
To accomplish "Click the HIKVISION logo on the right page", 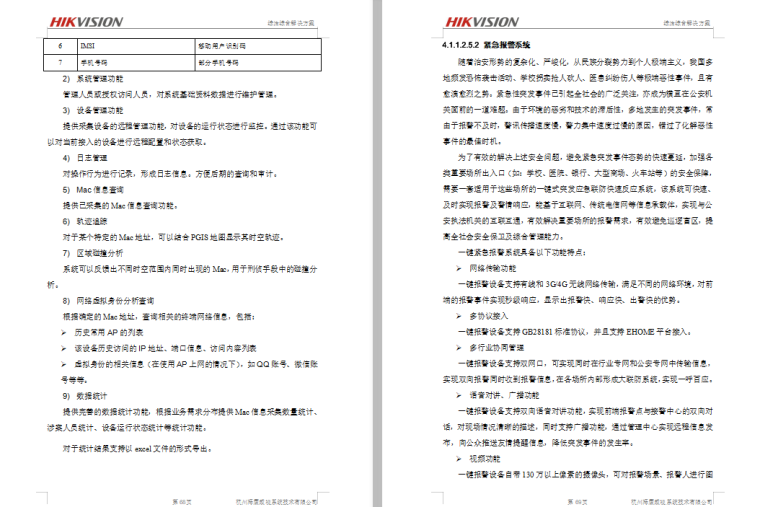I will coord(481,22).
